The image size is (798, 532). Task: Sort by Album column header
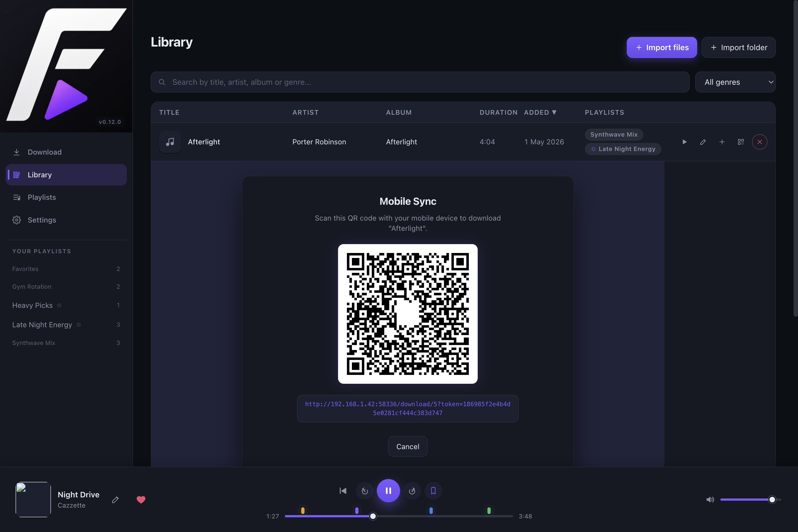[399, 112]
